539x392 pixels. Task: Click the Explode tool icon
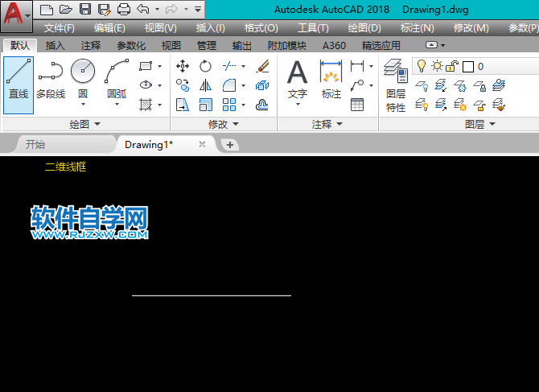pyautogui.click(x=262, y=85)
